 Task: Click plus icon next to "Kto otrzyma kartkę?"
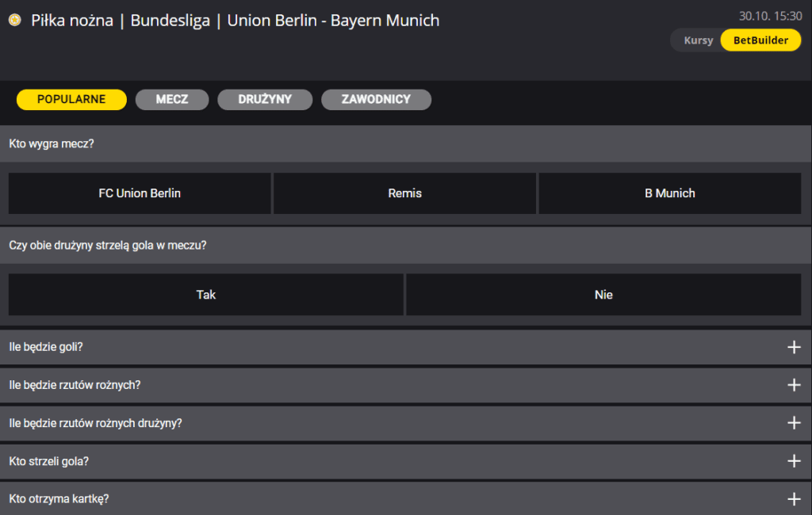click(794, 499)
